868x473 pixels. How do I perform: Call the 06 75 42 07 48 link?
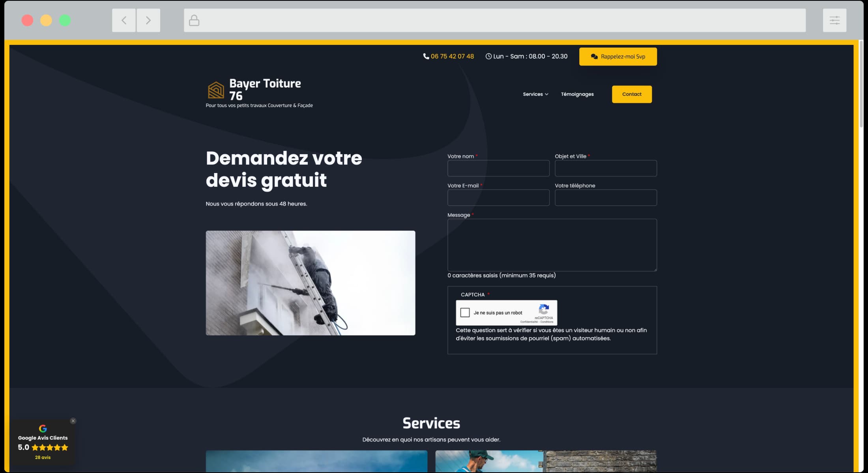pos(452,56)
